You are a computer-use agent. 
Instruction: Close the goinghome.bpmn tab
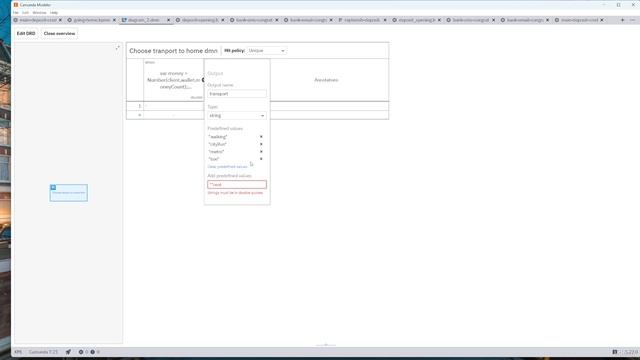(114, 20)
